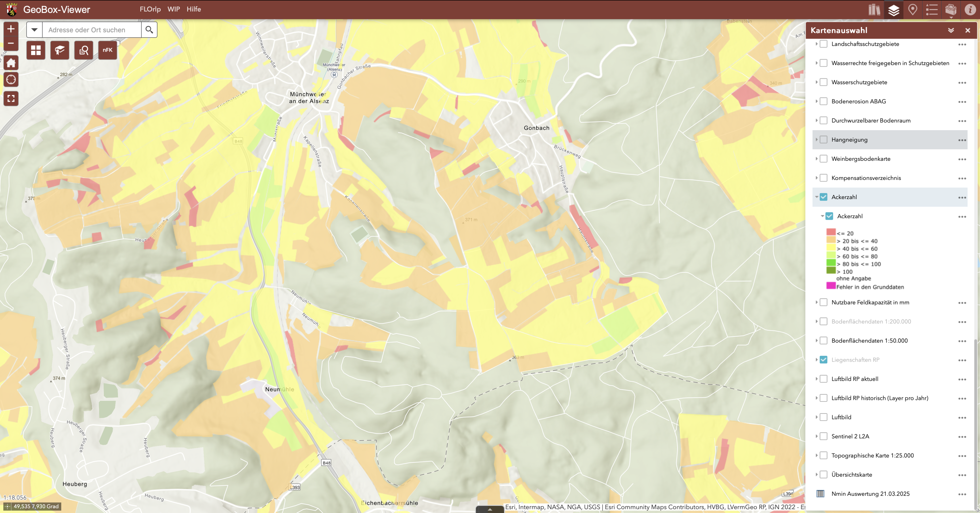Click the red <= 20 legend swatch
The height and width of the screenshot is (513, 980).
click(x=831, y=232)
